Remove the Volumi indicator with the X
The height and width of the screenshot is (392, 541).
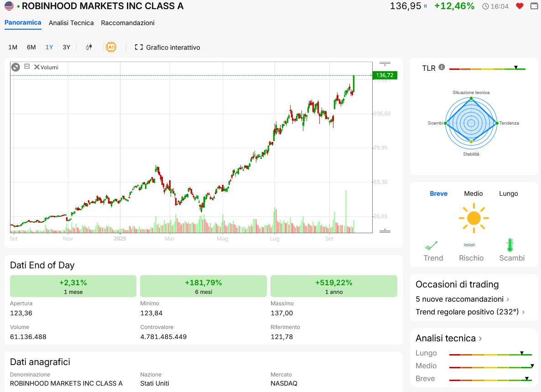click(37, 67)
